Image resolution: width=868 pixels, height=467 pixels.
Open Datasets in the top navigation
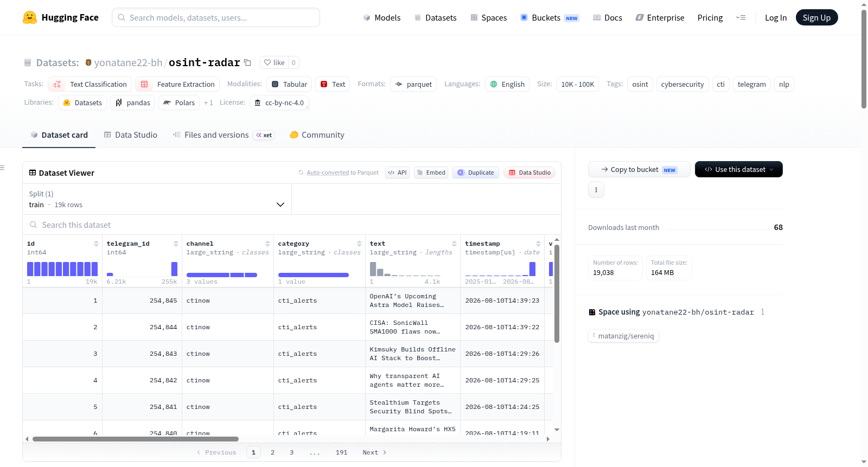(436, 17)
